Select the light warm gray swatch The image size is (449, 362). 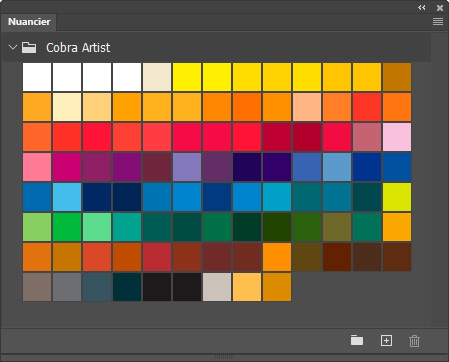217,287
